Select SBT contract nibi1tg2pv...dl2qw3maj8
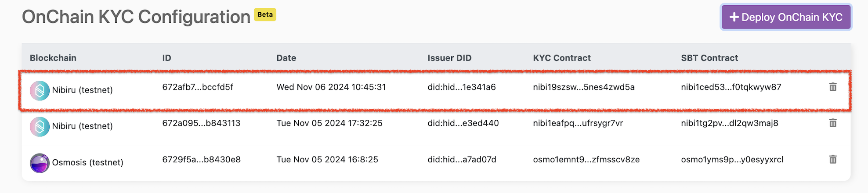Screen dimensions: 868x193 (x=729, y=123)
